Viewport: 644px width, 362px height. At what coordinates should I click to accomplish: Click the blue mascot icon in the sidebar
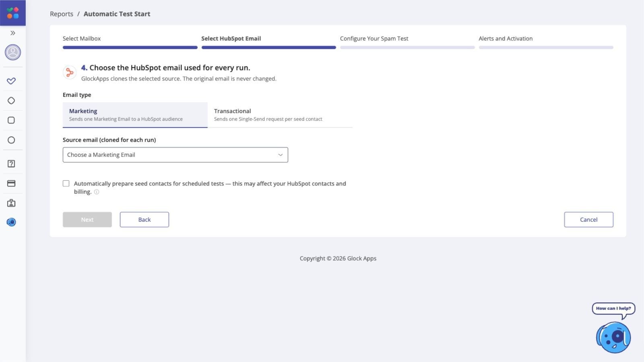[11, 222]
